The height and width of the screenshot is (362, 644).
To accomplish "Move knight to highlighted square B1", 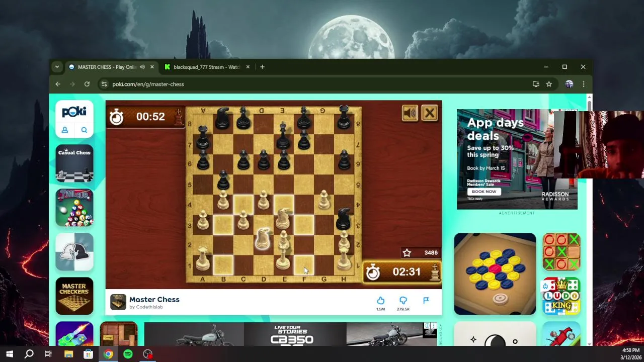I will pos(223,264).
